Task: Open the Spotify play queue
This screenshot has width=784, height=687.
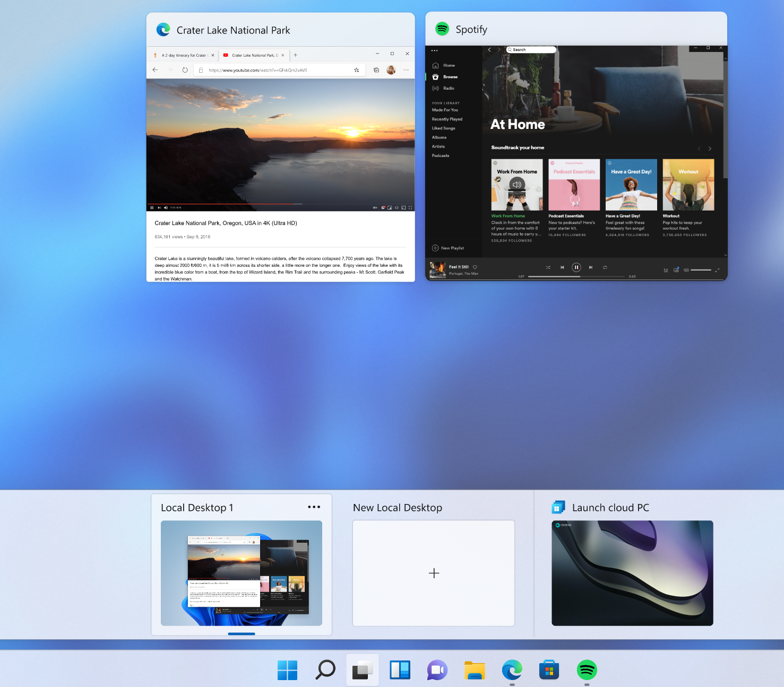Action: pyautogui.click(x=666, y=270)
